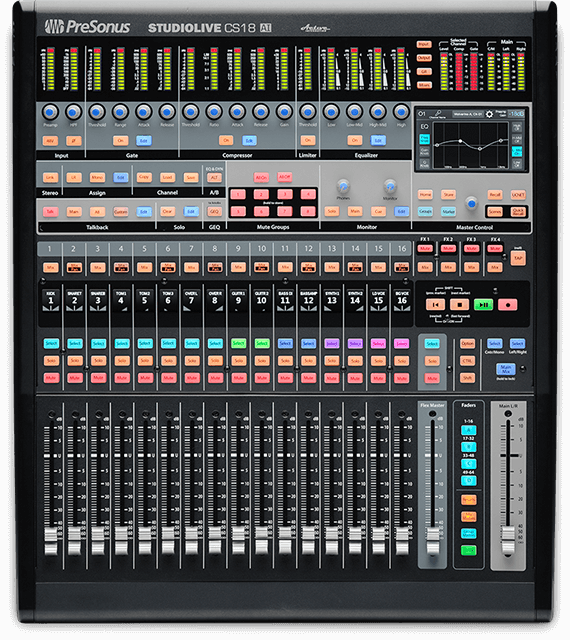Enable 48V phantom power in Input section
The width and height of the screenshot is (570, 640).
[x=50, y=141]
